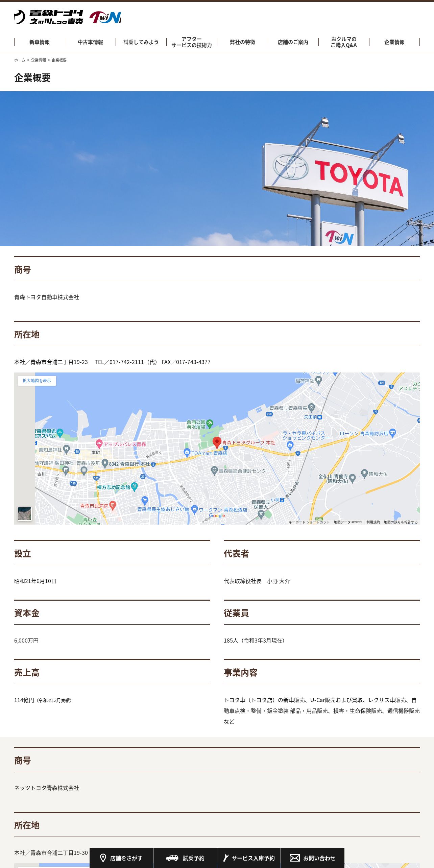Click the 小柳 station marker

(282, 500)
